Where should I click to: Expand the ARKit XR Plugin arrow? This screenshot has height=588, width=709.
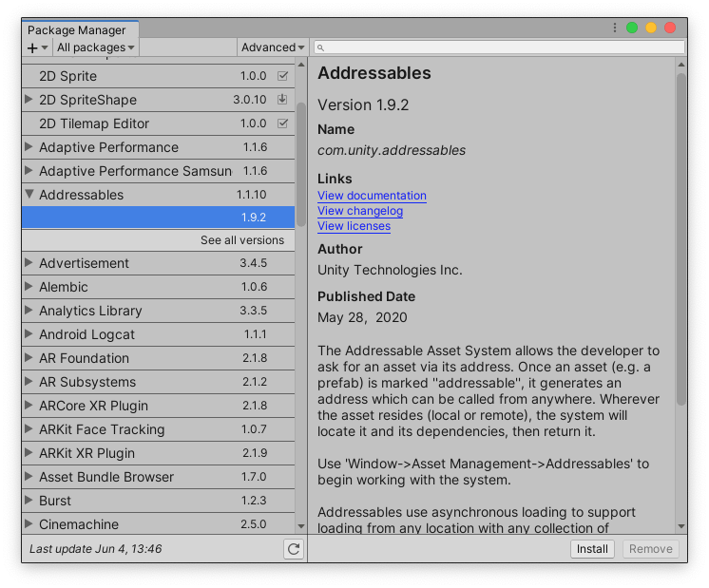[29, 452]
